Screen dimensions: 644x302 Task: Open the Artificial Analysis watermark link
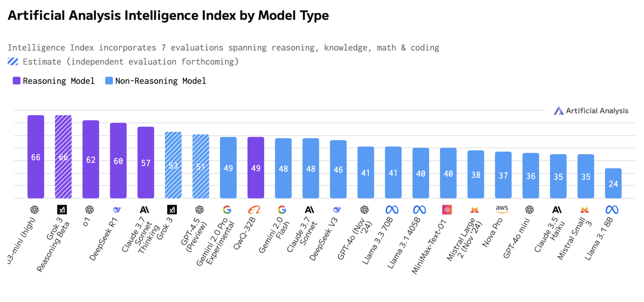click(591, 111)
